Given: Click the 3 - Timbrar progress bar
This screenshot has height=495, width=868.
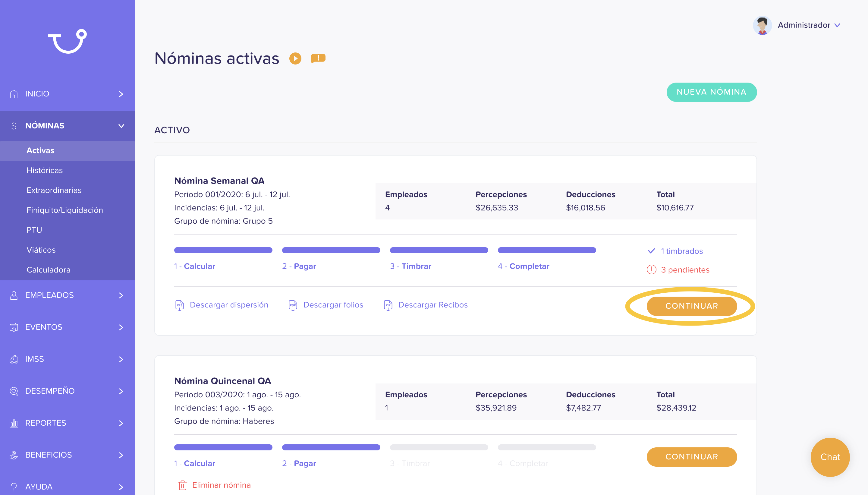Looking at the screenshot, I should point(439,250).
